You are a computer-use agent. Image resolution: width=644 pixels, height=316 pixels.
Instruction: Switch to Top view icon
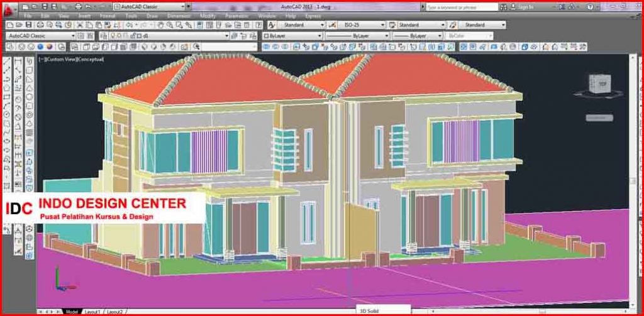point(86,46)
